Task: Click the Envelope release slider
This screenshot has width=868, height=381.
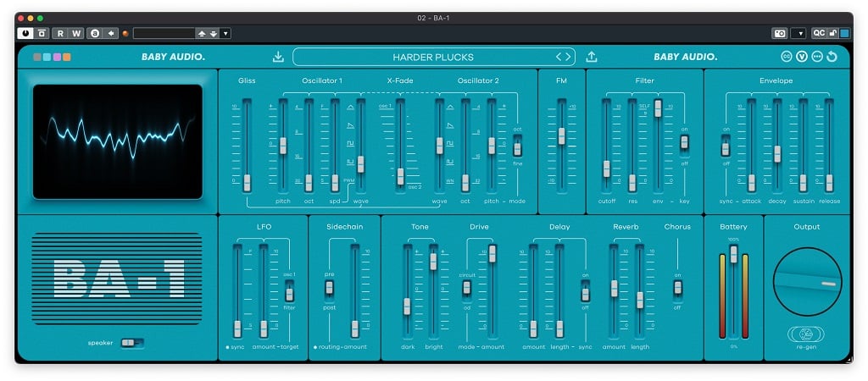Action: 829,183
